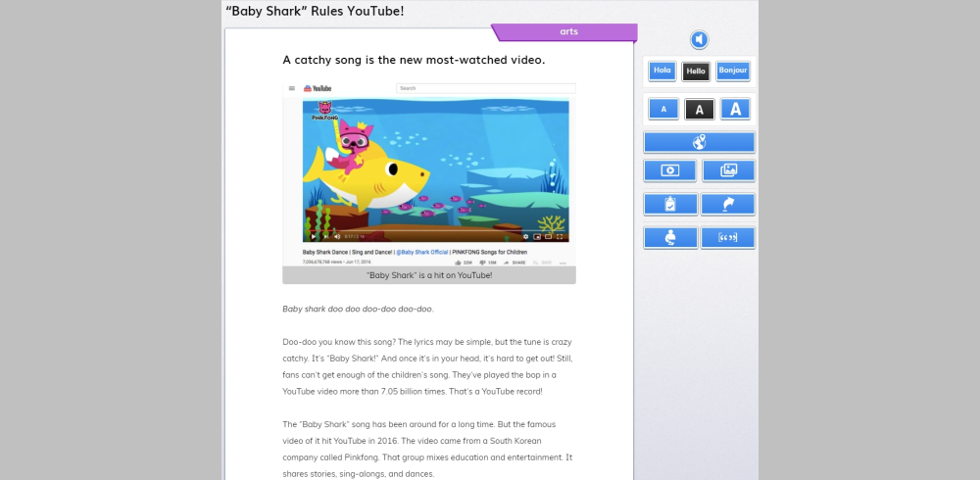
Task: Choose the medium A text size
Action: [x=700, y=110]
